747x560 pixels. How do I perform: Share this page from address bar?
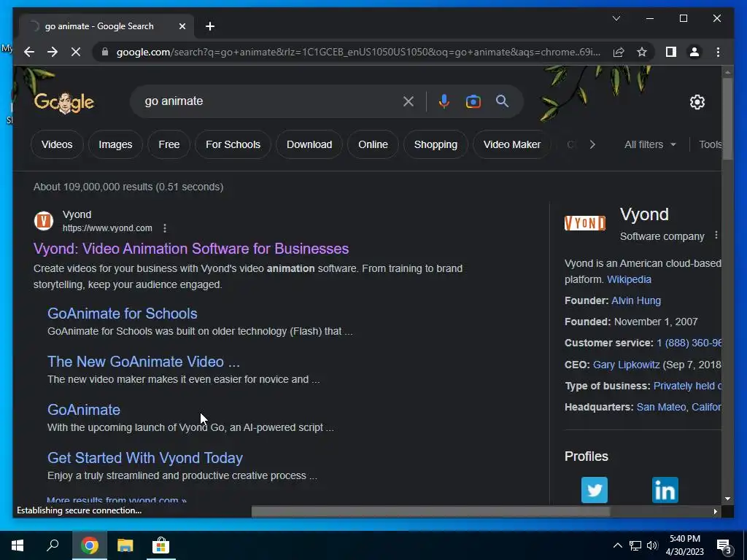pyautogui.click(x=619, y=52)
